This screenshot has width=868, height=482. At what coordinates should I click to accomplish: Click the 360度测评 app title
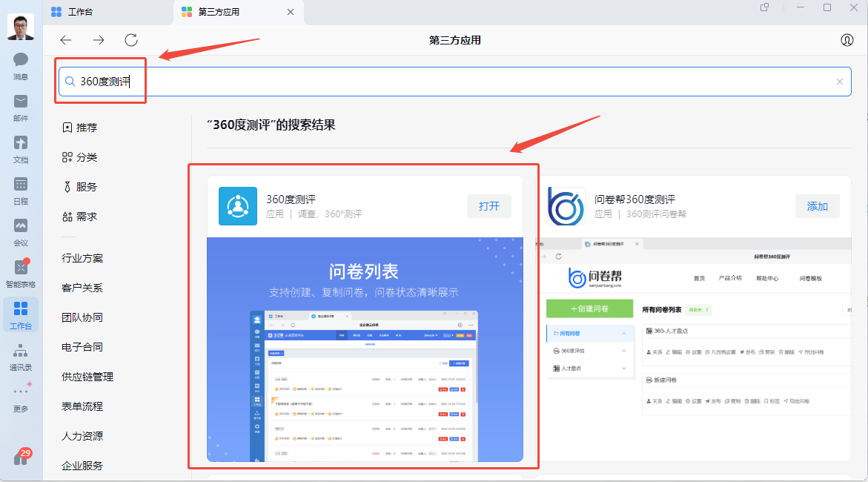click(291, 199)
